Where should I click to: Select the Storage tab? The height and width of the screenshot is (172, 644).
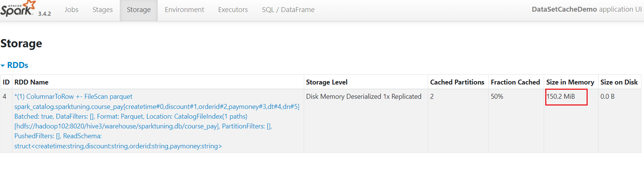[x=139, y=10]
